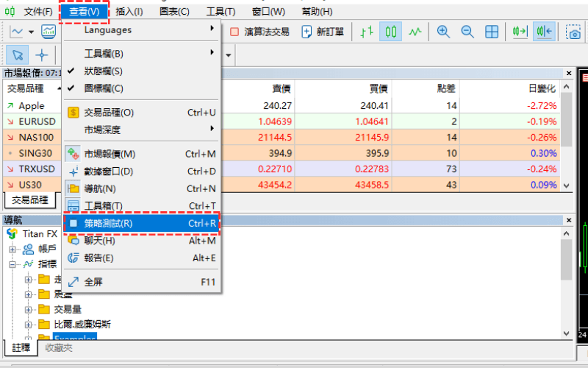The width and height of the screenshot is (588, 368).
Task: Sort by 賣價 column header
Action: (282, 88)
